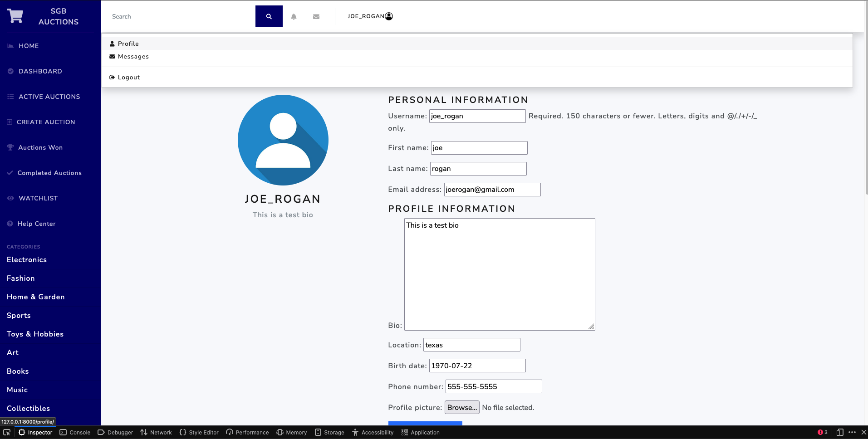Open the Style Editor devtools tab
This screenshot has width=868, height=439.
pos(199,432)
